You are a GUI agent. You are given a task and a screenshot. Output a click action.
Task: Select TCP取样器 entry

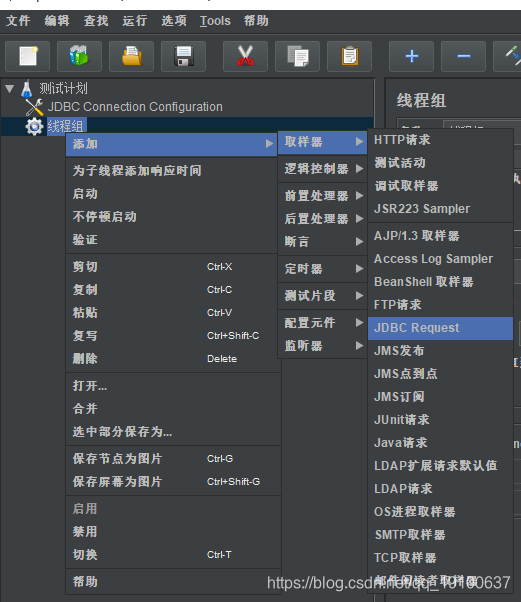pyautogui.click(x=440, y=558)
